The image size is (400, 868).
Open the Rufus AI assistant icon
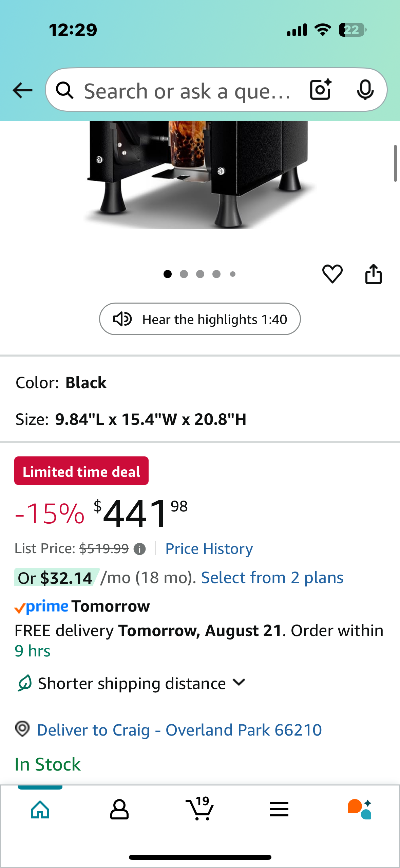point(360,810)
